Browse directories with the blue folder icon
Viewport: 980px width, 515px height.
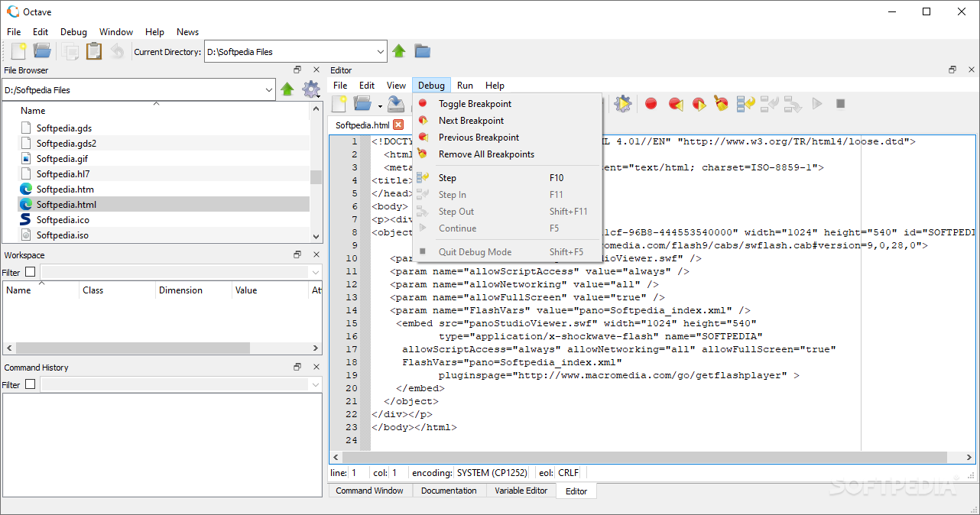[x=423, y=51]
